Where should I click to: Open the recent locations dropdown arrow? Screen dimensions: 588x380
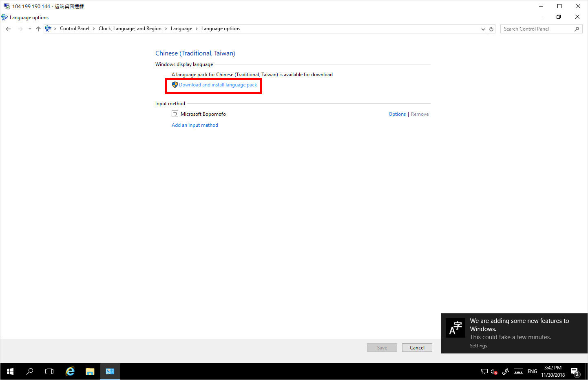tap(30, 29)
